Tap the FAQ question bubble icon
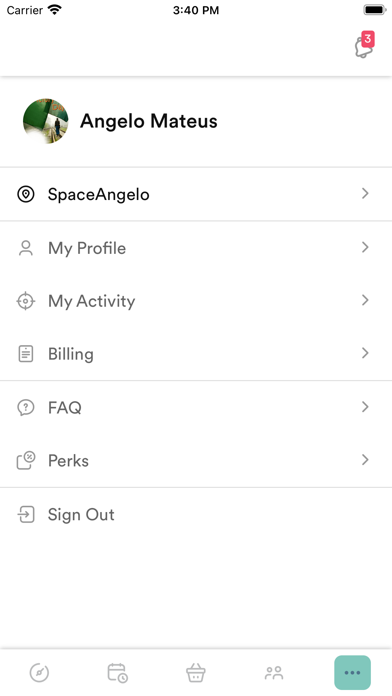This screenshot has width=392, height=696. tap(26, 407)
